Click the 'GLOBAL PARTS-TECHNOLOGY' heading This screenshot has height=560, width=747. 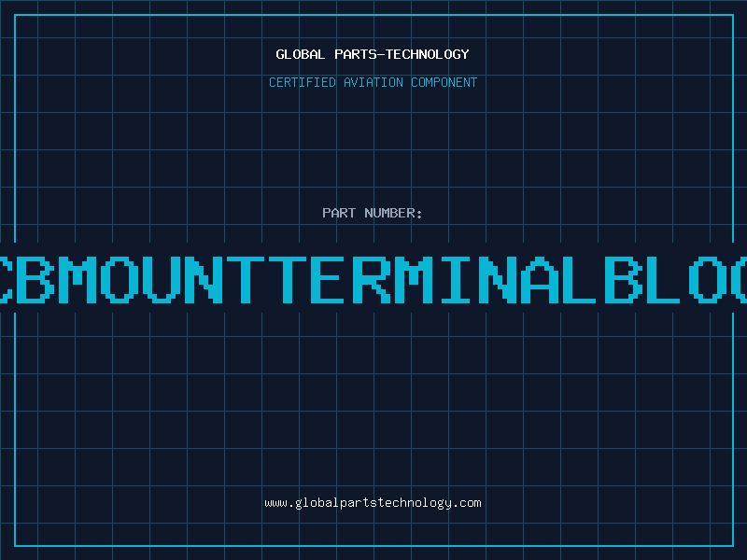pyautogui.click(x=373, y=54)
